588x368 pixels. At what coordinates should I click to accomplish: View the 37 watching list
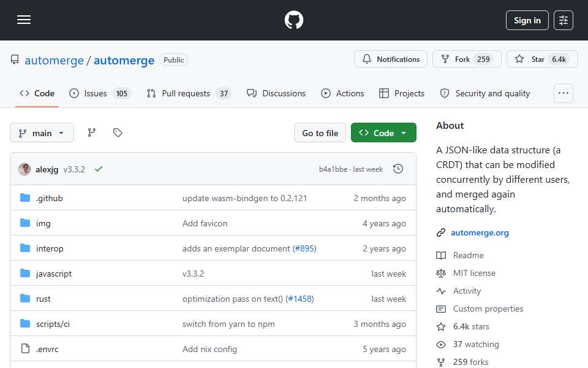click(476, 344)
